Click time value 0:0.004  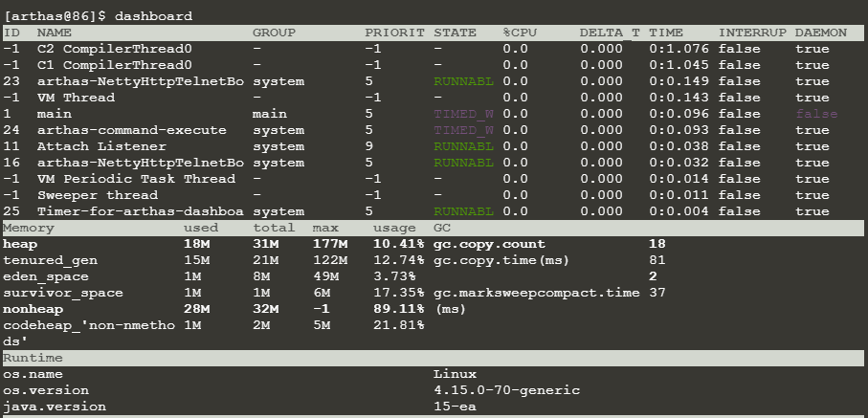point(679,211)
